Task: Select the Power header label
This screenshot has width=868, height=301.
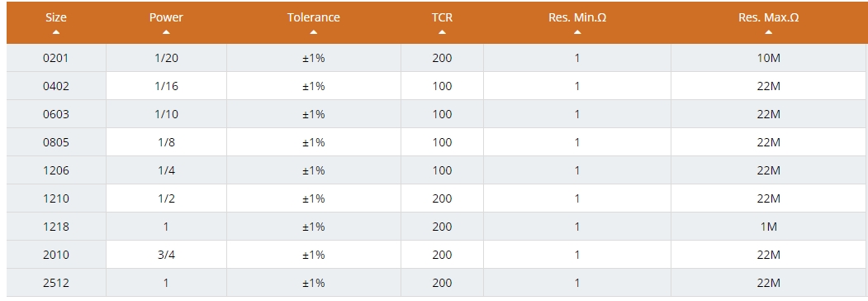Action: (x=166, y=17)
